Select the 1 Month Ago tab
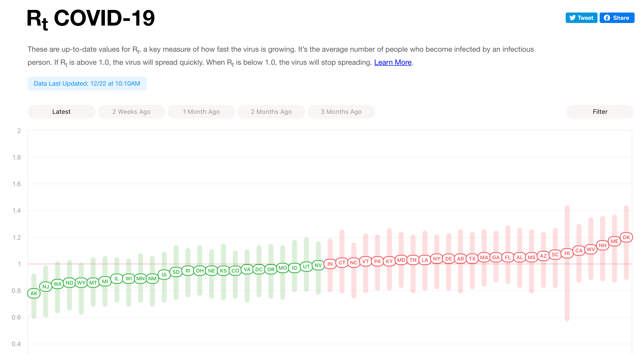644x354 pixels. click(x=201, y=112)
